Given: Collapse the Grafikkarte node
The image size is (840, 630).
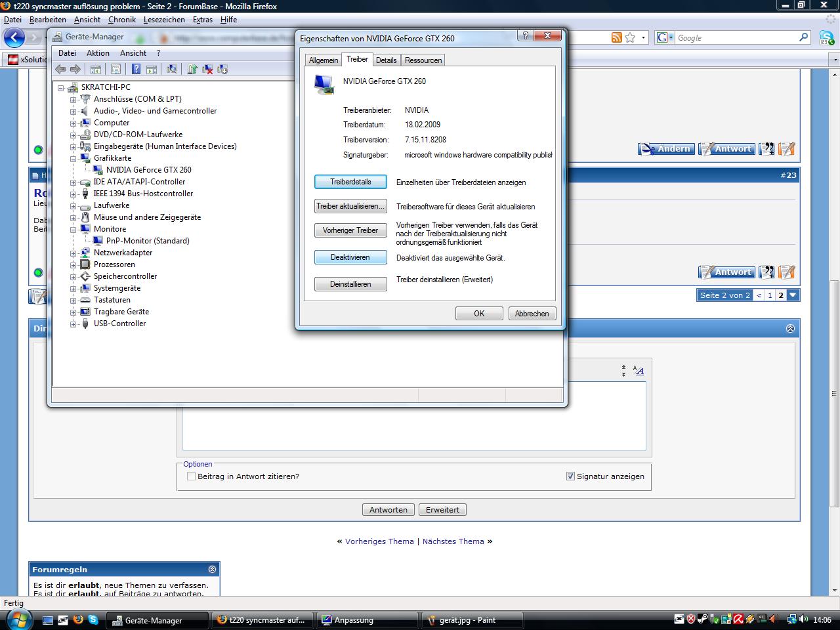Looking at the screenshot, I should tap(73, 159).
